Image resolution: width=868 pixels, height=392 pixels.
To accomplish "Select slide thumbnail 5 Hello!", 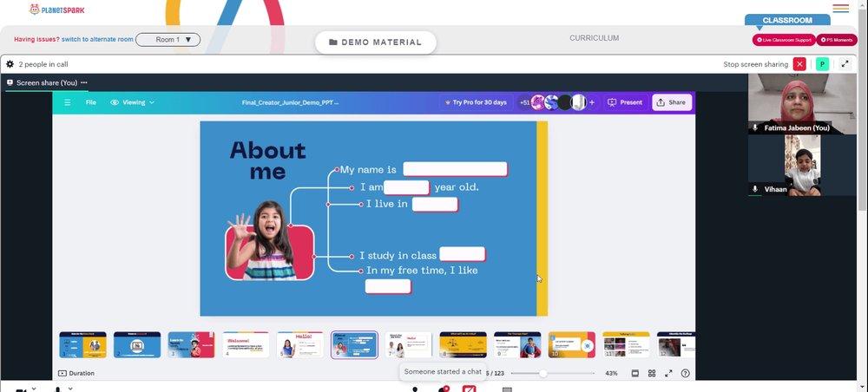I will (300, 345).
